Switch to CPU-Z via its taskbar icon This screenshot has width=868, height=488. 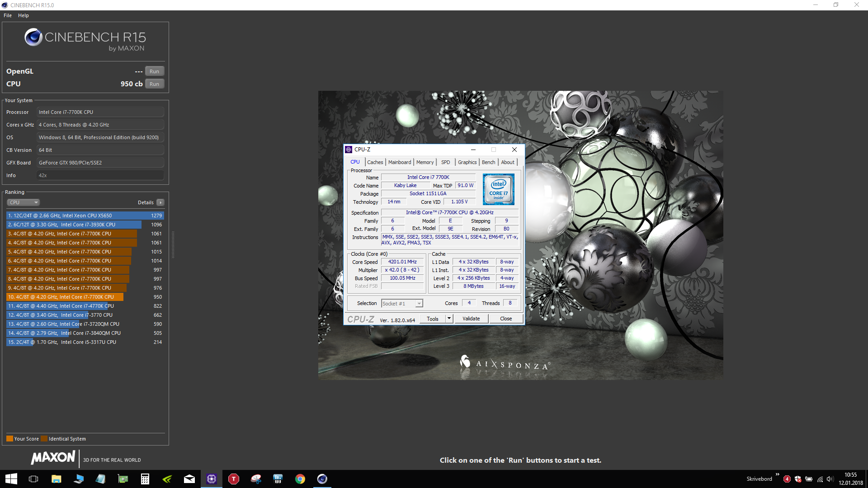pyautogui.click(x=212, y=479)
